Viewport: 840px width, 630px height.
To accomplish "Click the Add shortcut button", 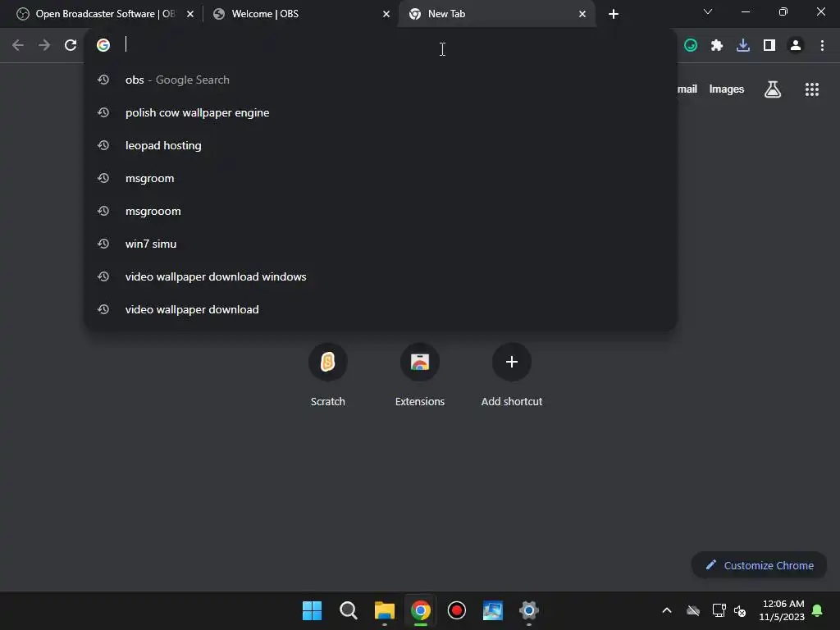I will (x=512, y=375).
